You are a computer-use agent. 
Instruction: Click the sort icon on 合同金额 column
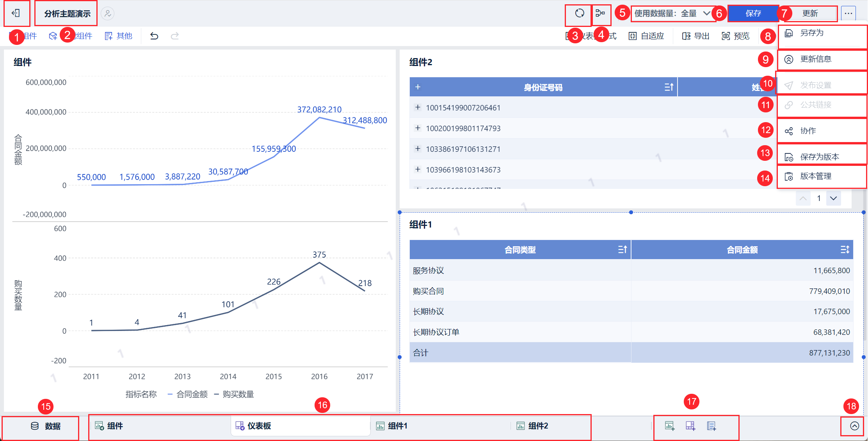[845, 249]
